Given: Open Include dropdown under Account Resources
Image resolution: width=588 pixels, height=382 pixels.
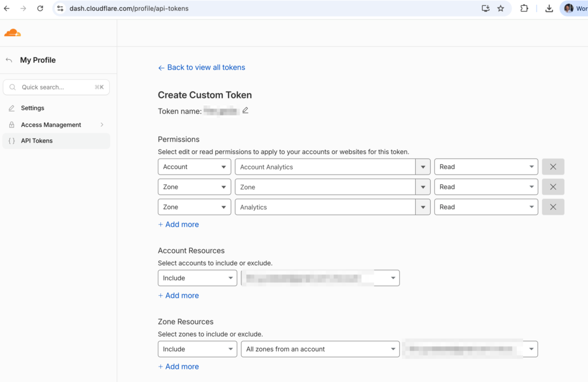Looking at the screenshot, I should [x=198, y=278].
